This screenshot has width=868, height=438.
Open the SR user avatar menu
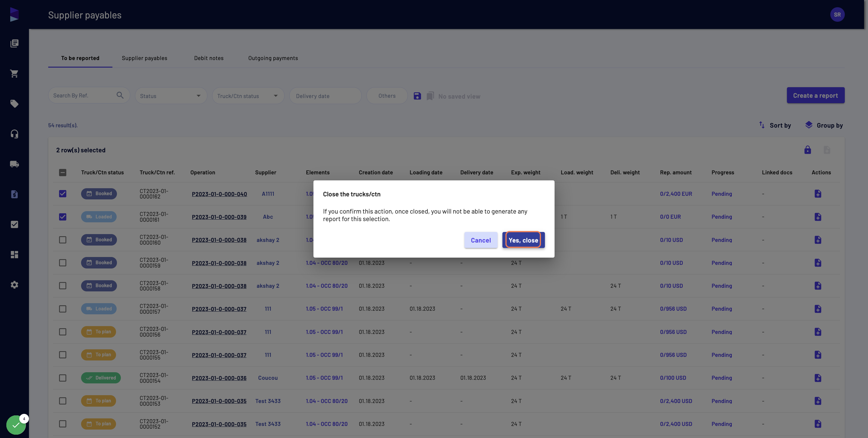[837, 14]
